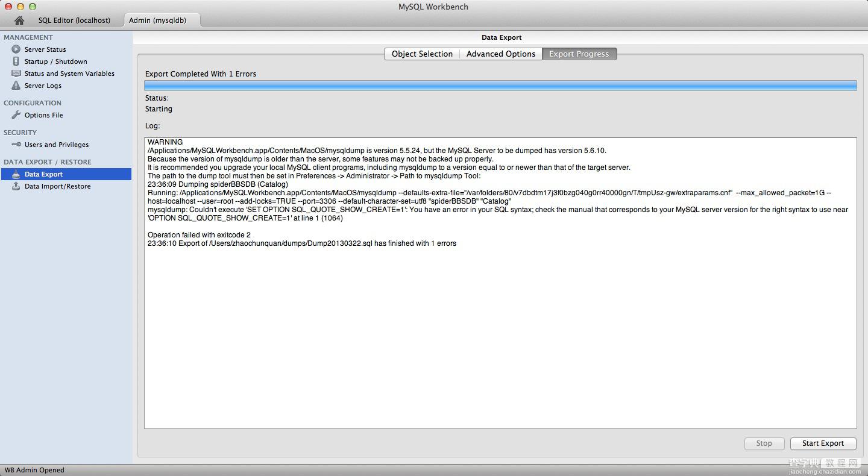Click the Server Status play icon
This screenshot has width=868, height=476.
coord(16,49)
